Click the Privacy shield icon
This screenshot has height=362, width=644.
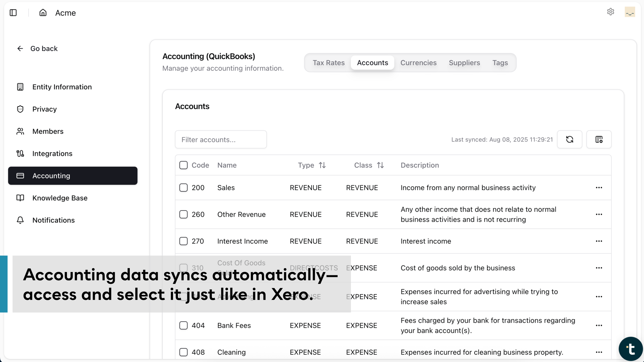click(20, 109)
